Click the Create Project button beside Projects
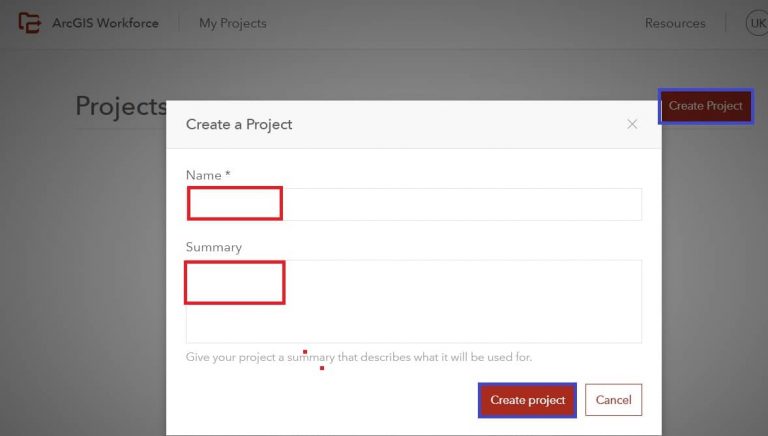Viewport: 768px width, 436px height. (705, 106)
